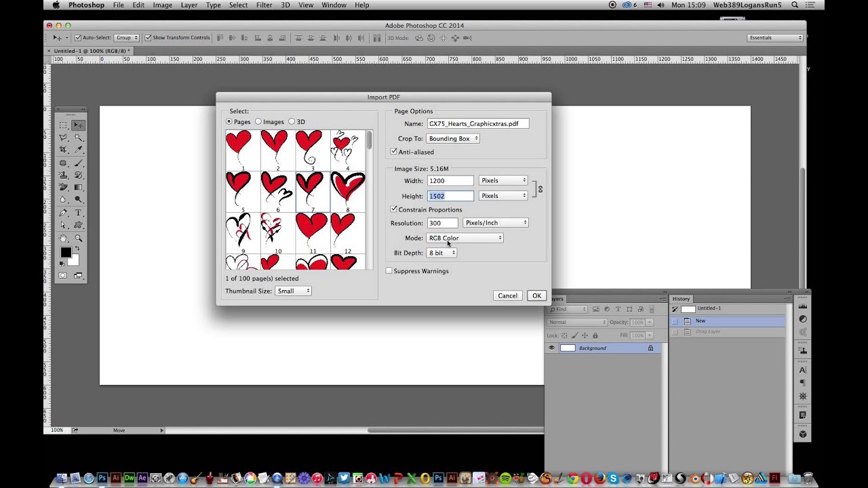Select the Custom Shape tool
Screen dimensions: 868x488
(79, 225)
